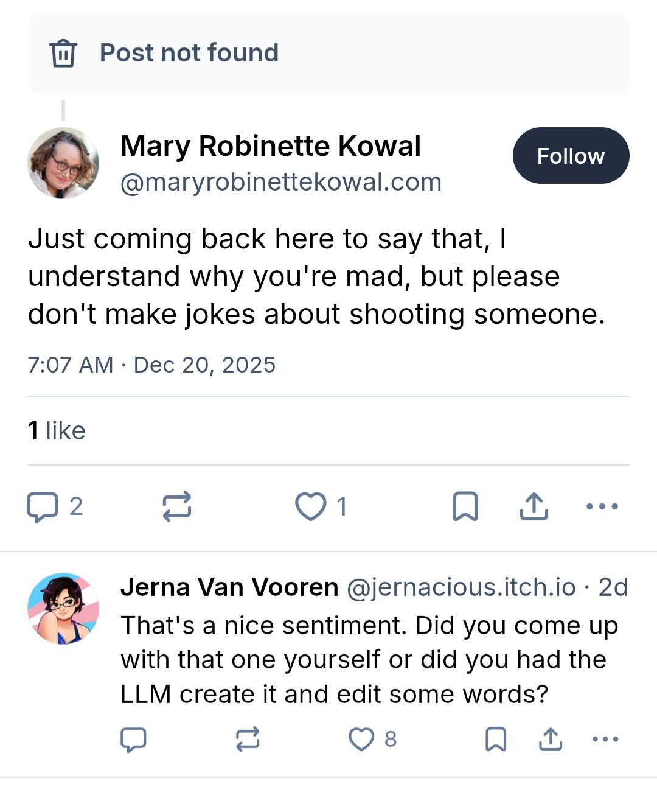View who liked the post (1 like)
Image resolution: width=657 pixels, height=812 pixels.
(x=57, y=431)
